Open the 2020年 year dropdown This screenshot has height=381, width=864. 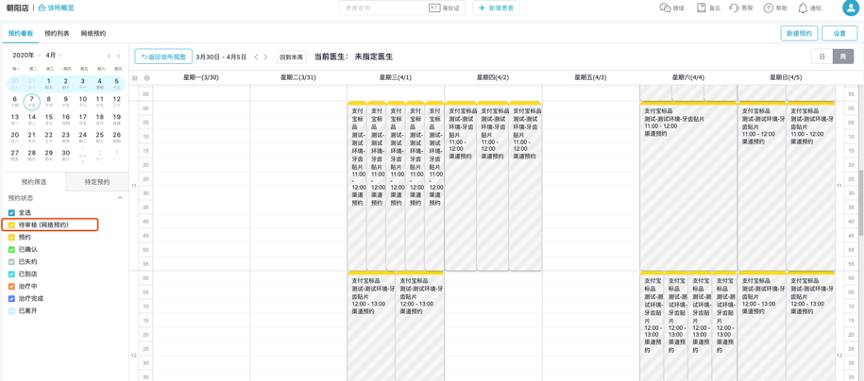27,55
